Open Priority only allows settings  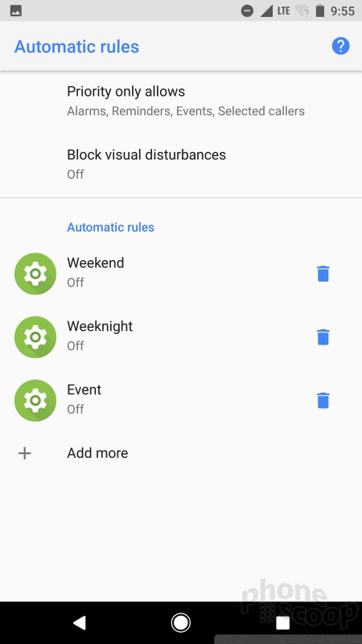(x=181, y=101)
